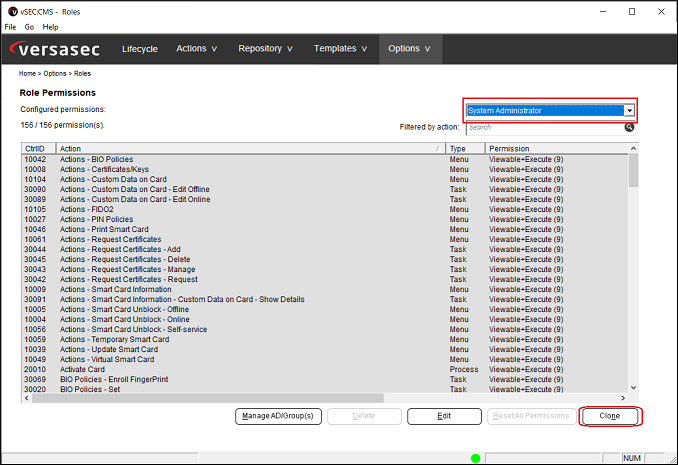Viewport: 678px width, 465px height.
Task: Select row Custom Data on Card - Show Details
Action: (x=325, y=299)
